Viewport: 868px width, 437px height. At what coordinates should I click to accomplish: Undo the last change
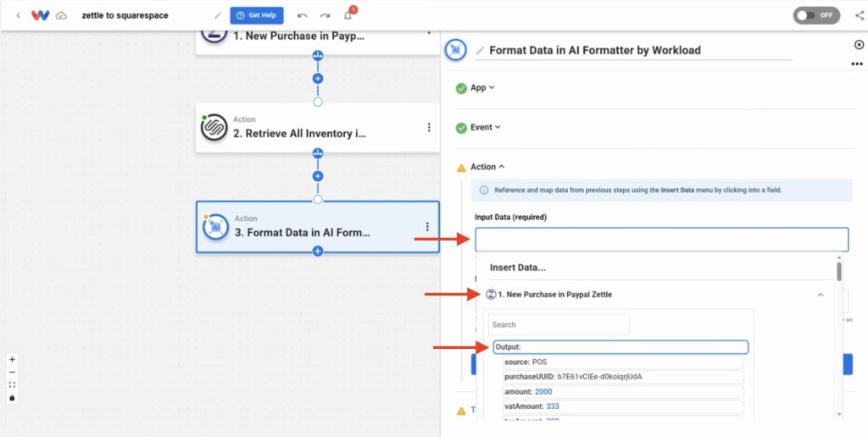tap(303, 15)
